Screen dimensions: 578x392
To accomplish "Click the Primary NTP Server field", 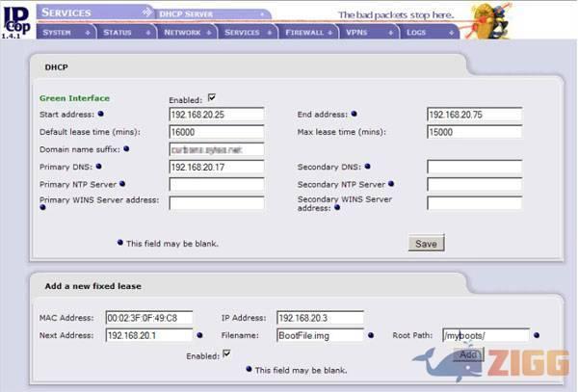I will tap(217, 184).
